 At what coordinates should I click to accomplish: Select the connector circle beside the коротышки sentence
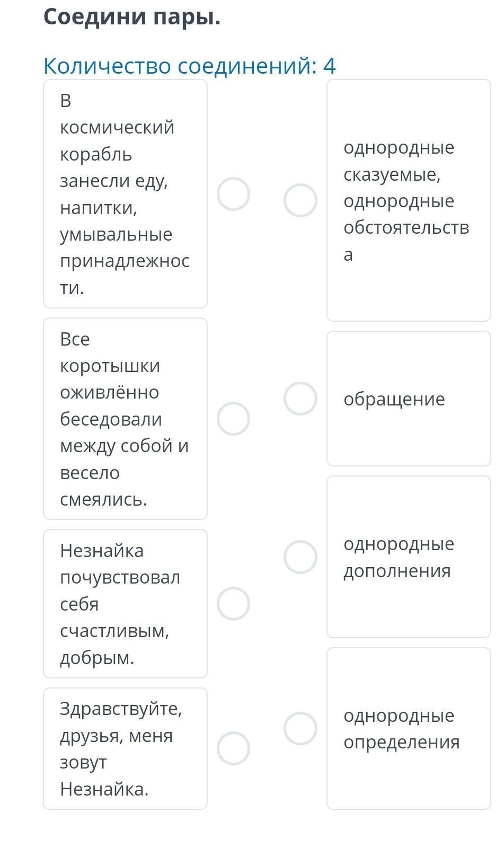click(x=233, y=419)
